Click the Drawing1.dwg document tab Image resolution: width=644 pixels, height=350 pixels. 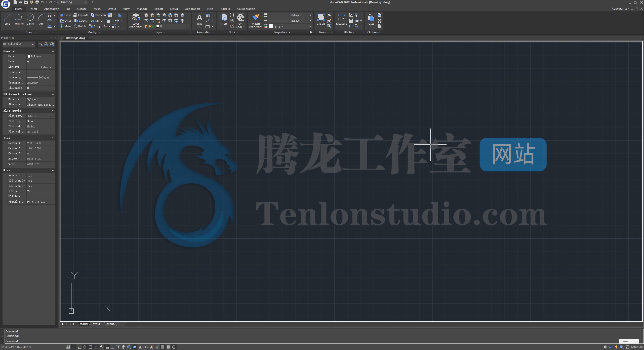tap(75, 38)
